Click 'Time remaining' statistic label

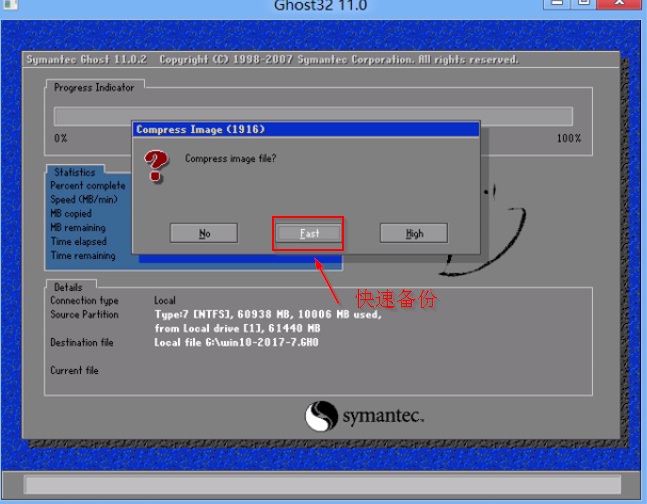(83, 256)
